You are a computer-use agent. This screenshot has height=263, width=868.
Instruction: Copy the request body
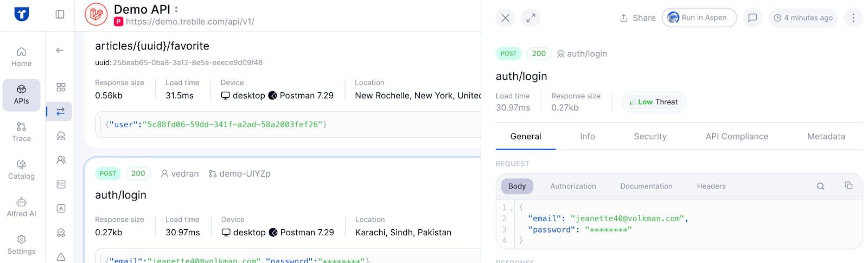tap(848, 186)
